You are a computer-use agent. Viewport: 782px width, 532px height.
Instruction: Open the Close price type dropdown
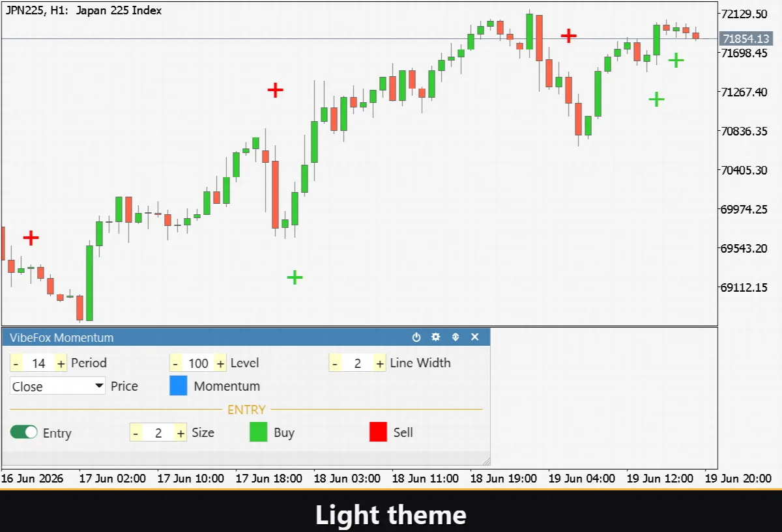click(x=58, y=386)
